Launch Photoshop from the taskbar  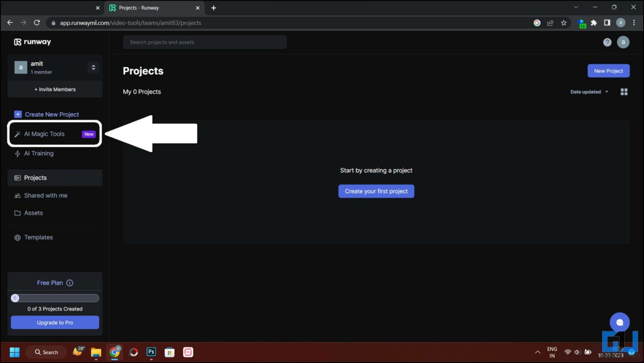pyautogui.click(x=151, y=352)
